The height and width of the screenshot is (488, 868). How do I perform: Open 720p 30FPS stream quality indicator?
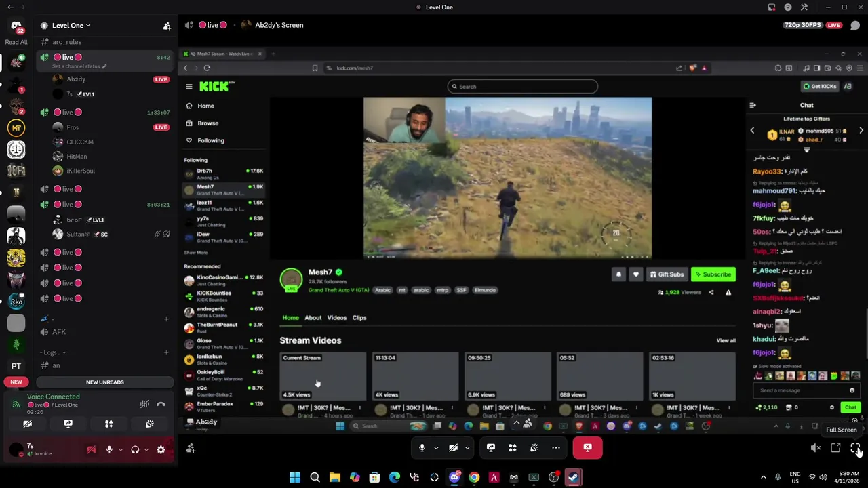click(x=802, y=25)
